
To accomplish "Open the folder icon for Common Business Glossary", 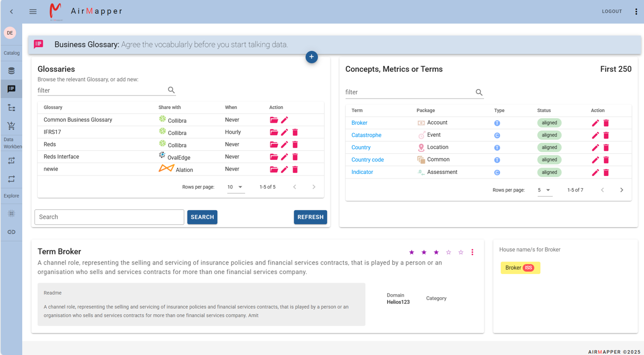I will point(274,120).
